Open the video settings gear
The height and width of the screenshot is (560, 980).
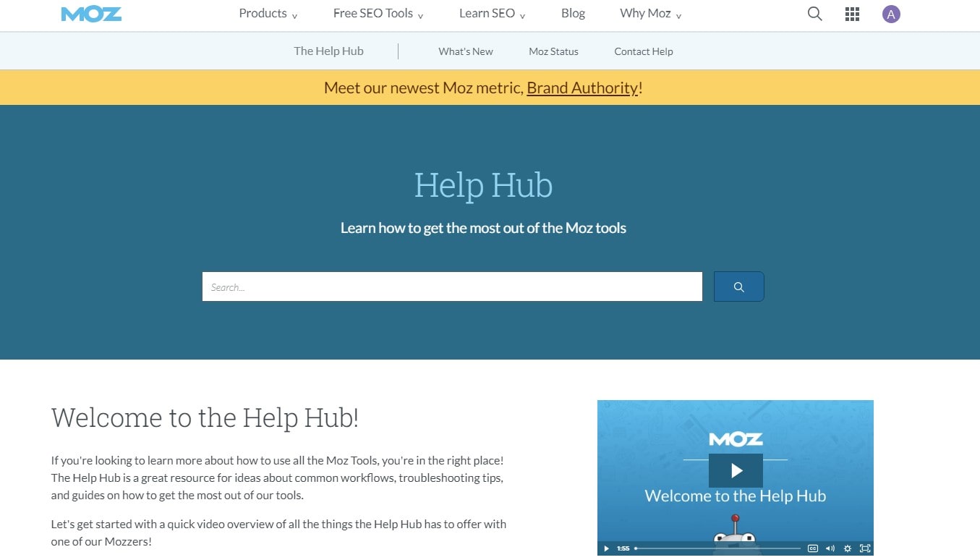tap(848, 548)
